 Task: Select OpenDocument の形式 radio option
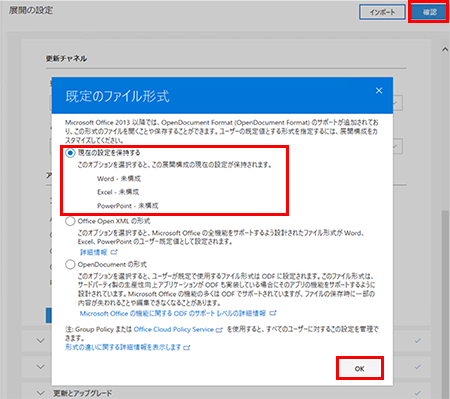click(70, 264)
